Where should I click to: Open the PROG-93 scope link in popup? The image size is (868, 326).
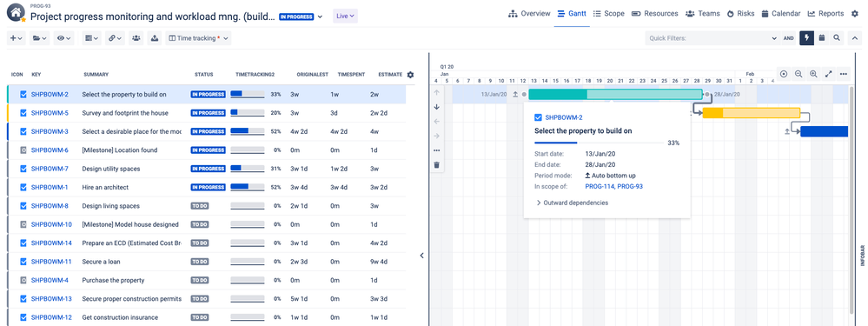point(631,187)
